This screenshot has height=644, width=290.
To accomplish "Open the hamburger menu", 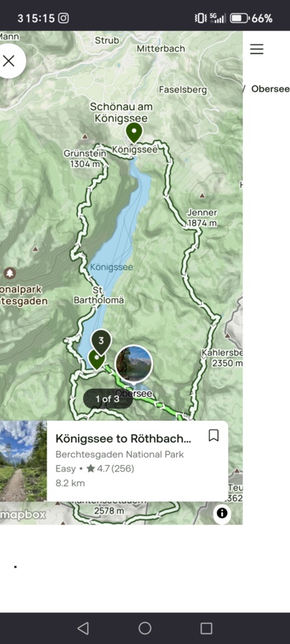I will 257,49.
